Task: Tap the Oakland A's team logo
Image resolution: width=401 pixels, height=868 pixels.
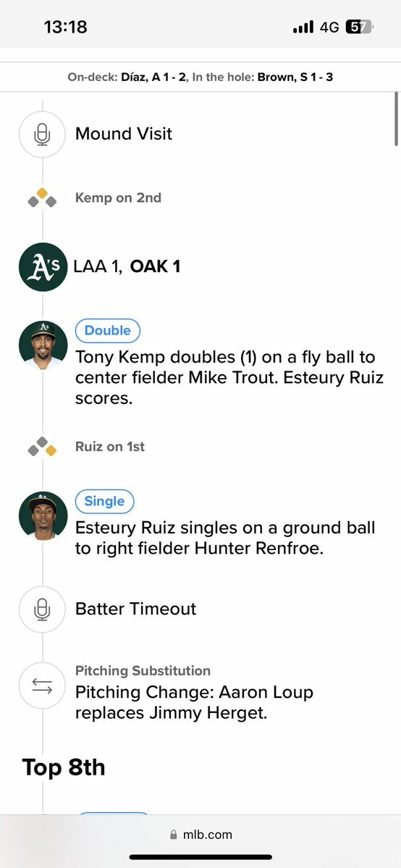Action: tap(43, 267)
